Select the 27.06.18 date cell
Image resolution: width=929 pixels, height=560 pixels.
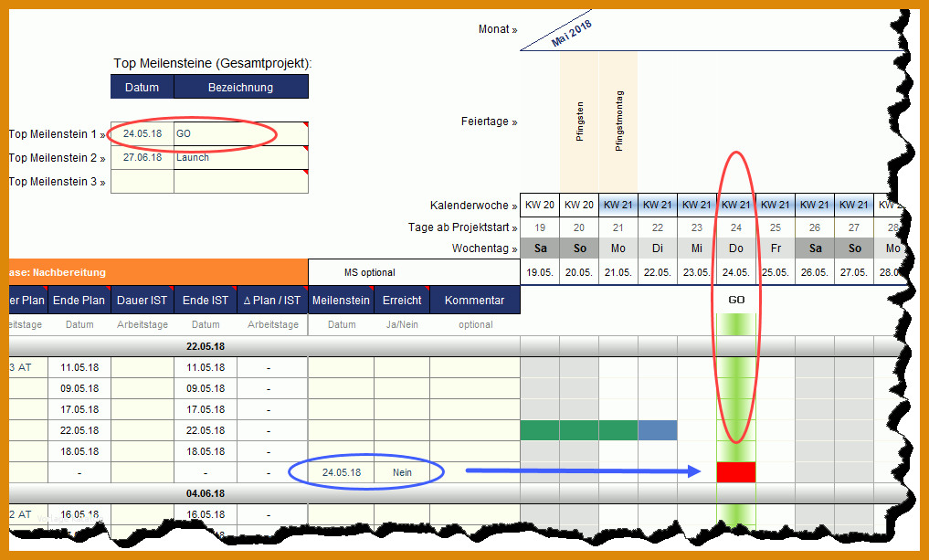coord(143,158)
